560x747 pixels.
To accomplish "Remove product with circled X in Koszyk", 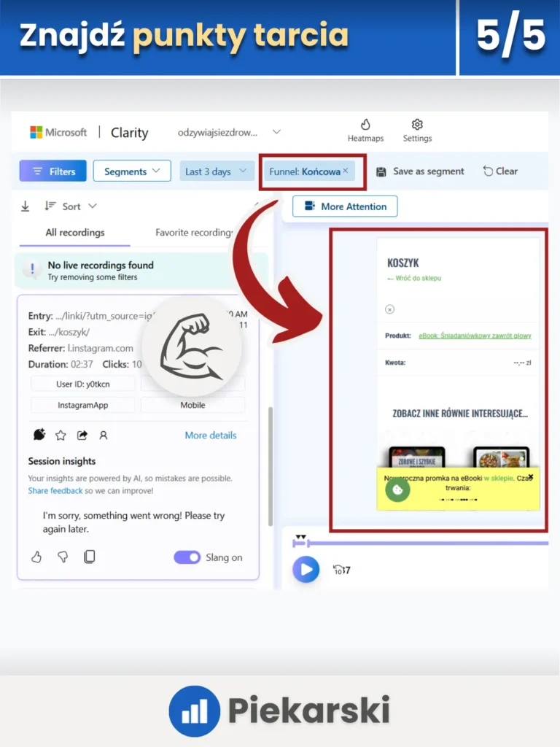I will (389, 309).
